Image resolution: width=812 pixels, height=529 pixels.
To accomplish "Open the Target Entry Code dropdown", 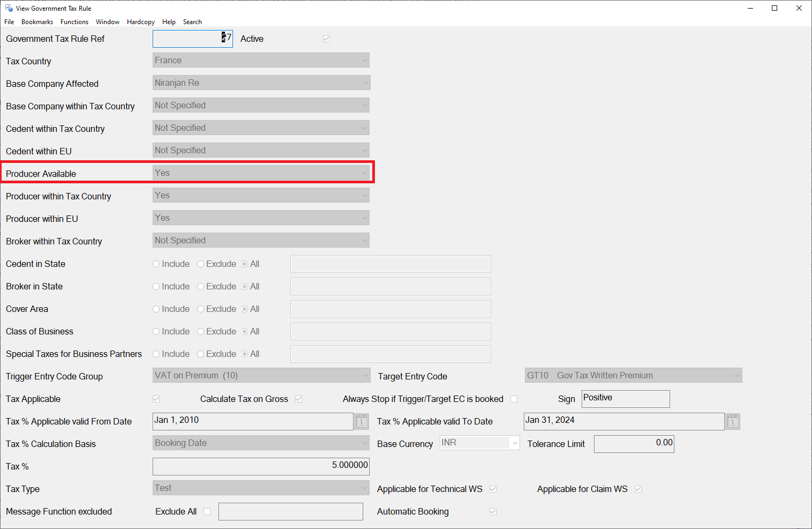I will (x=633, y=376).
